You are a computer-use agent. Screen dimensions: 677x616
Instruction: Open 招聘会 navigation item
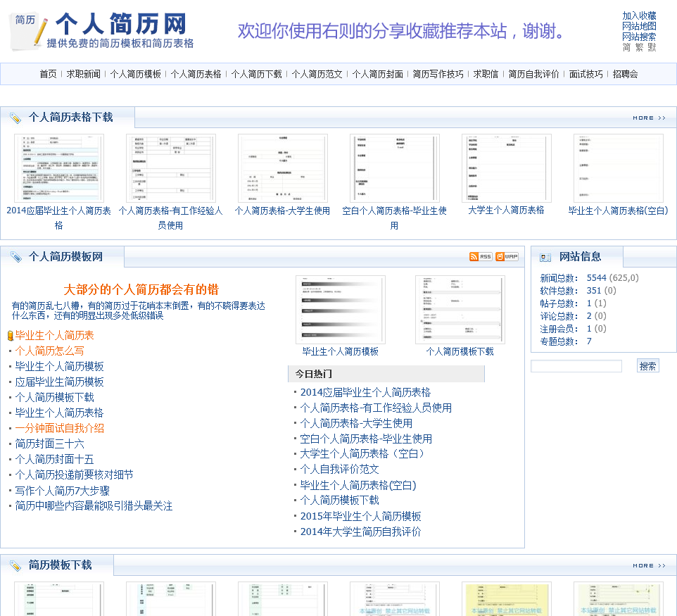pyautogui.click(x=625, y=75)
